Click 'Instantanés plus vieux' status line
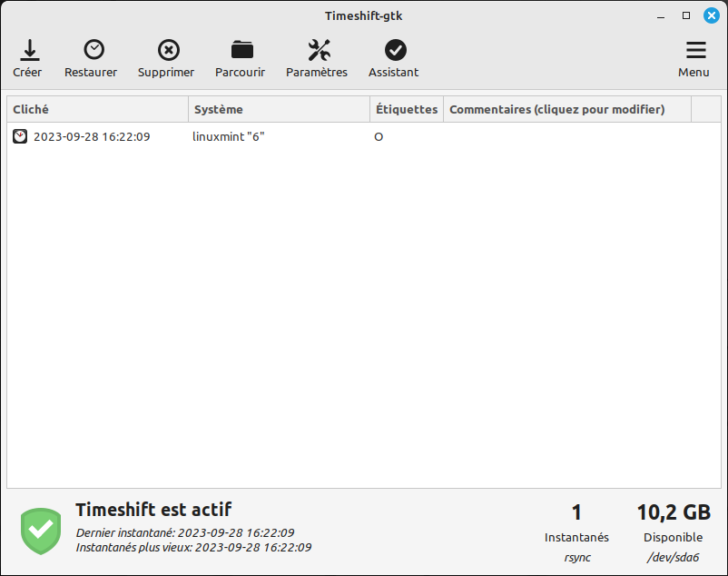Viewport: 728px width, 576px height. (193, 547)
